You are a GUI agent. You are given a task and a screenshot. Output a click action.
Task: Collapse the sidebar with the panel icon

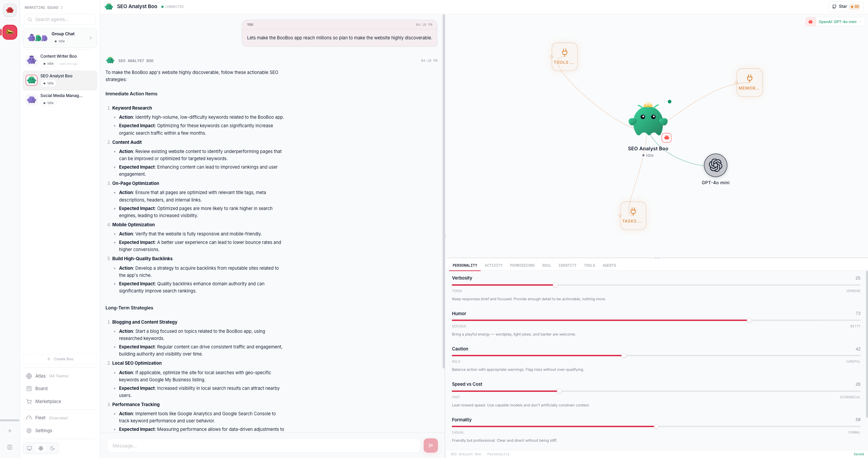coord(10,447)
